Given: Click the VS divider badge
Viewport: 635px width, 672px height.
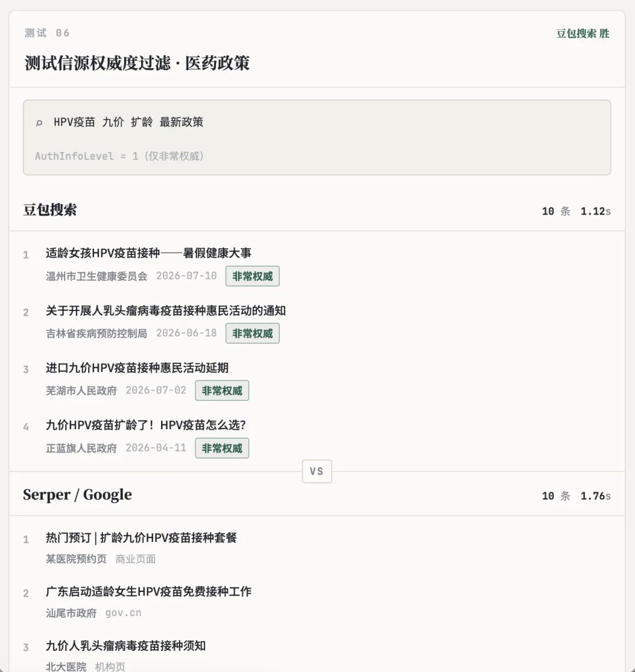Looking at the screenshot, I should tap(317, 472).
